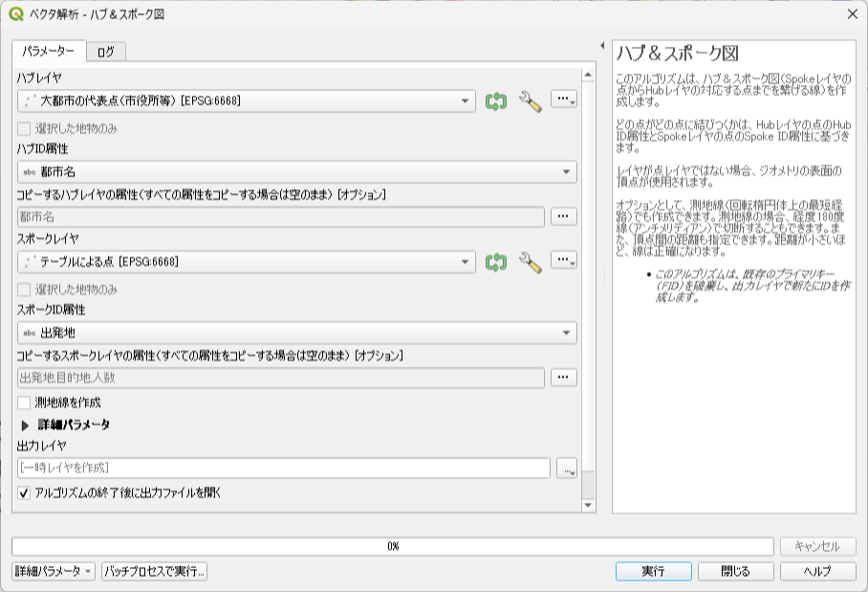Click the 実行 button
The width and height of the screenshot is (868, 592).
coord(654,571)
